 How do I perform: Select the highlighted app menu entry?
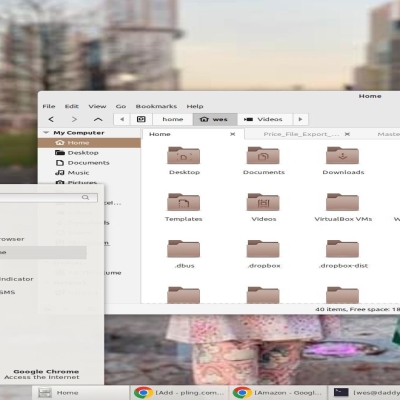[x=43, y=252]
